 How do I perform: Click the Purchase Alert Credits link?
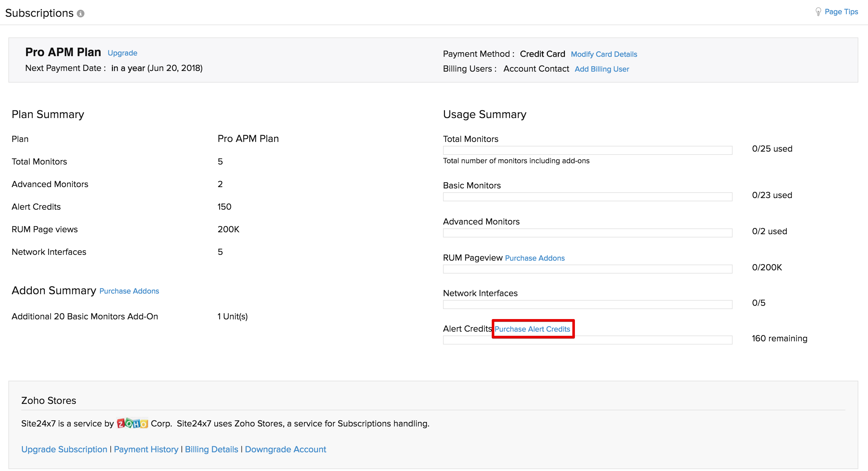532,329
